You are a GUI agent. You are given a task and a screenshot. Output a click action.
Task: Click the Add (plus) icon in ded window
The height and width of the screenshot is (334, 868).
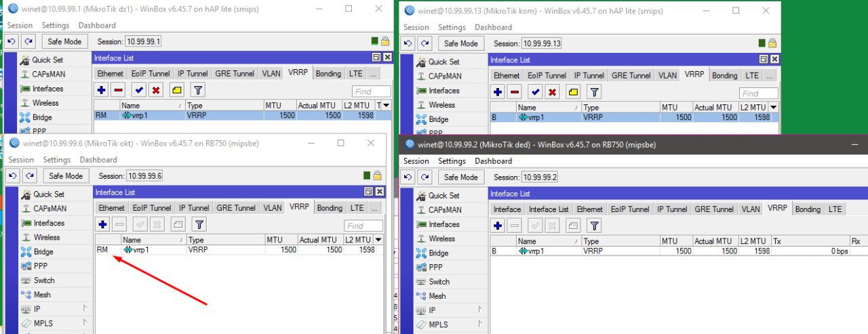click(x=498, y=226)
